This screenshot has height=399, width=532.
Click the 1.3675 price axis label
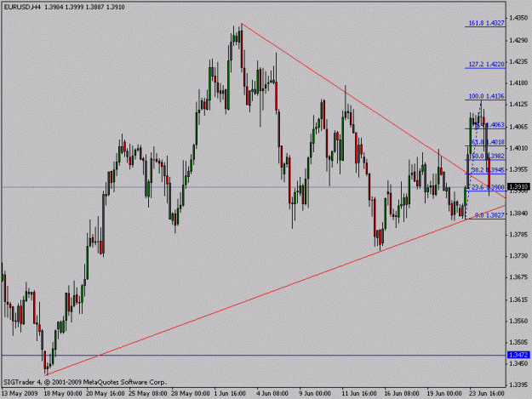click(518, 277)
